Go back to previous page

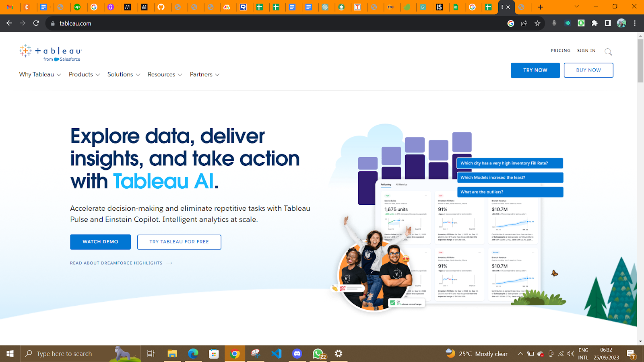9,23
